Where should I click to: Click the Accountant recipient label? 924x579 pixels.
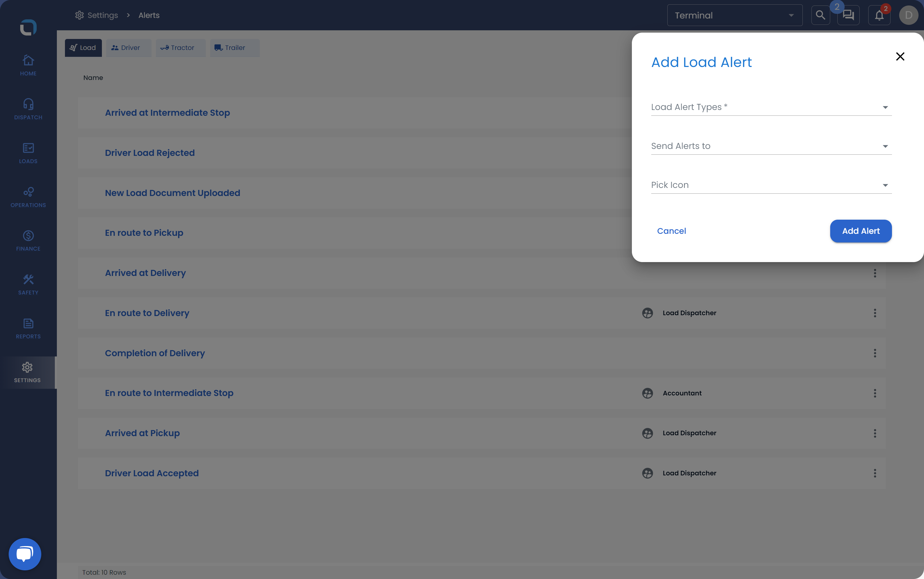point(682,393)
